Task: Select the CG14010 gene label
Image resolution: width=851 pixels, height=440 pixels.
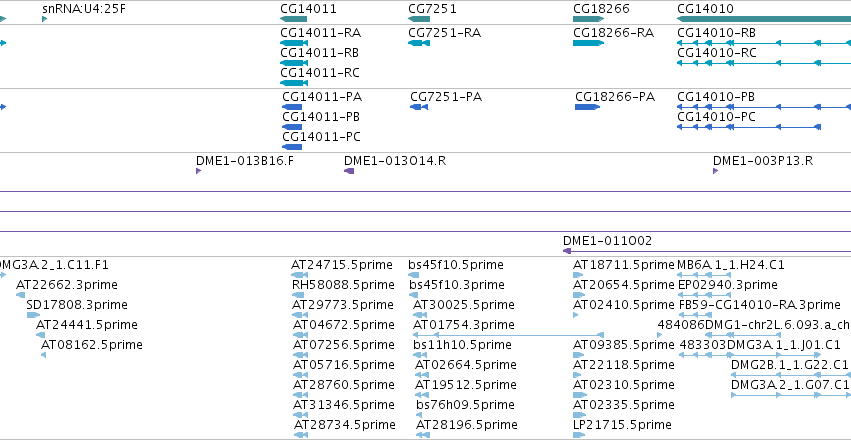Action: (x=706, y=9)
